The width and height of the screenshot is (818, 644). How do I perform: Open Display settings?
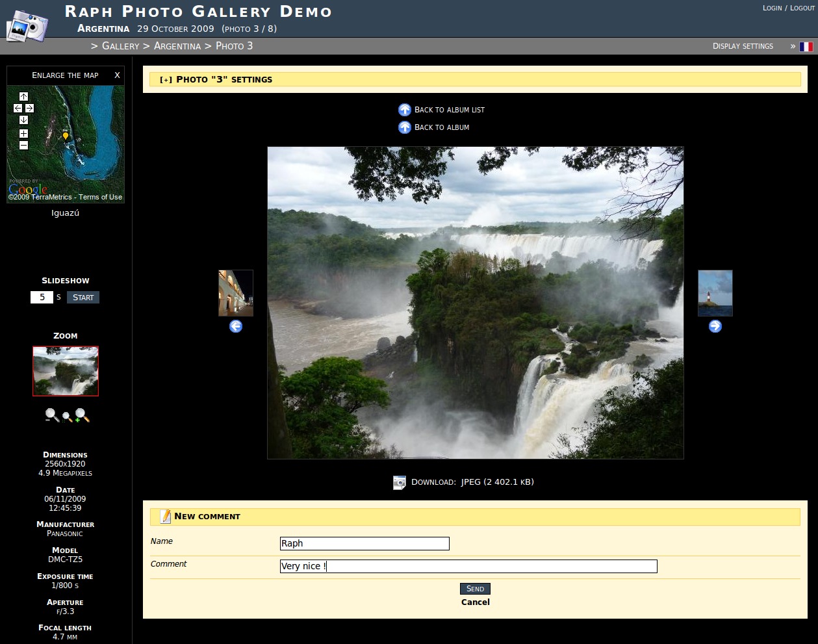[x=743, y=46]
